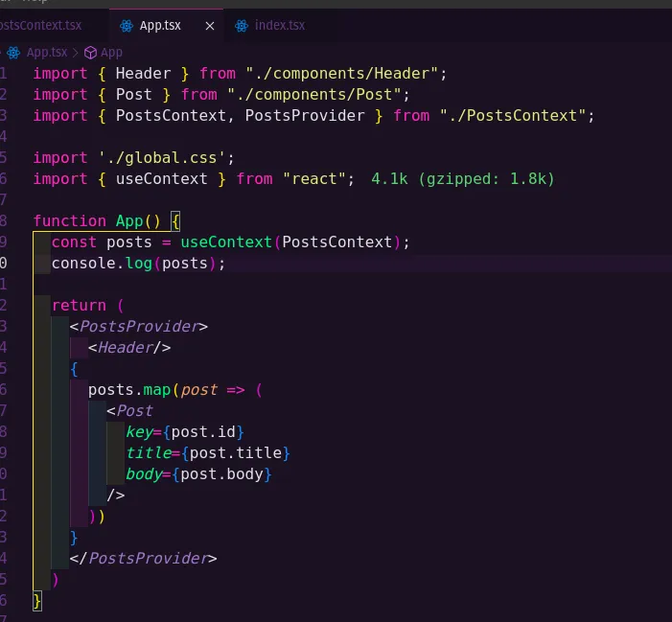Expand the App symbol breadcrumb dropdown
Image resolution: width=672 pixels, height=622 pixels.
[x=111, y=53]
